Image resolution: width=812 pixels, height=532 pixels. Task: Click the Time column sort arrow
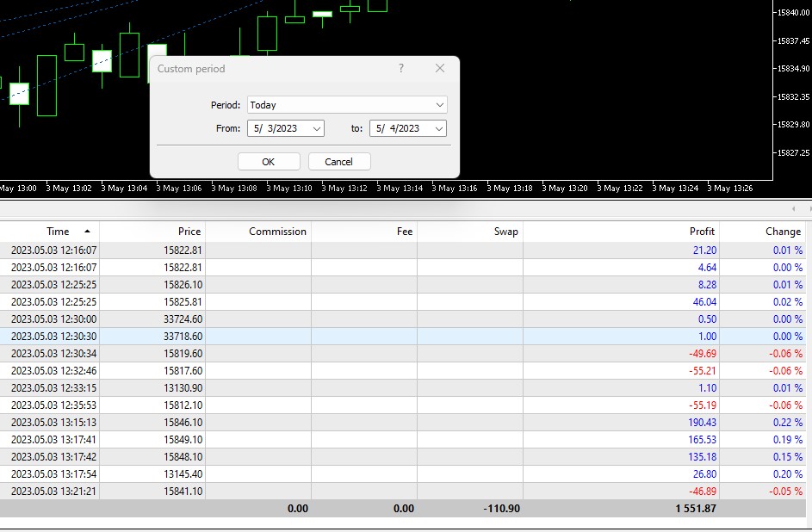click(x=87, y=232)
